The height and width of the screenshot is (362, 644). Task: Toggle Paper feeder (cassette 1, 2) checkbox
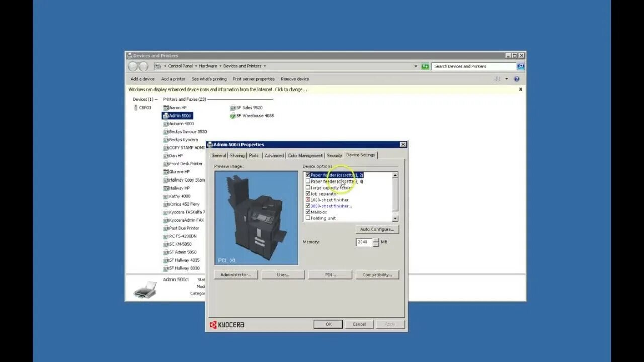(308, 175)
